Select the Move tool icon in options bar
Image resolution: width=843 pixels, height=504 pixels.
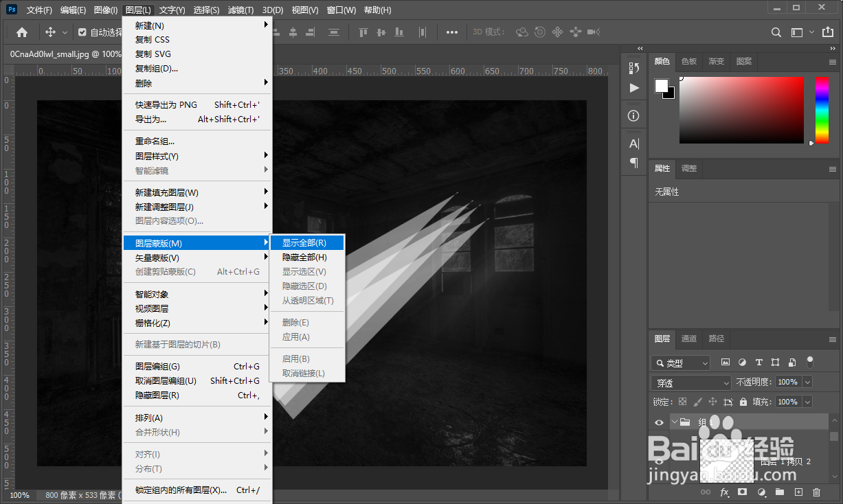50,32
